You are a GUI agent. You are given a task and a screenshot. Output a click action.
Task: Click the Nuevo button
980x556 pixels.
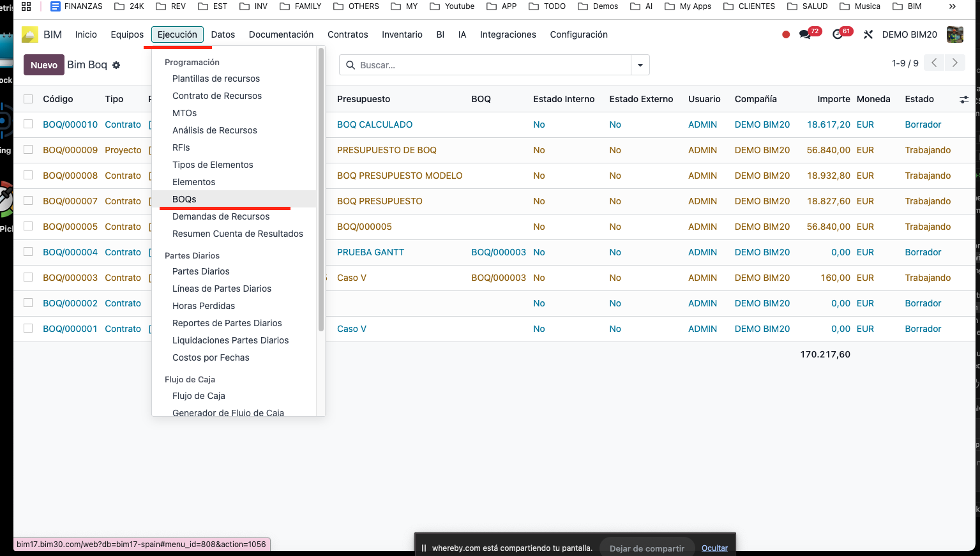[x=44, y=65]
